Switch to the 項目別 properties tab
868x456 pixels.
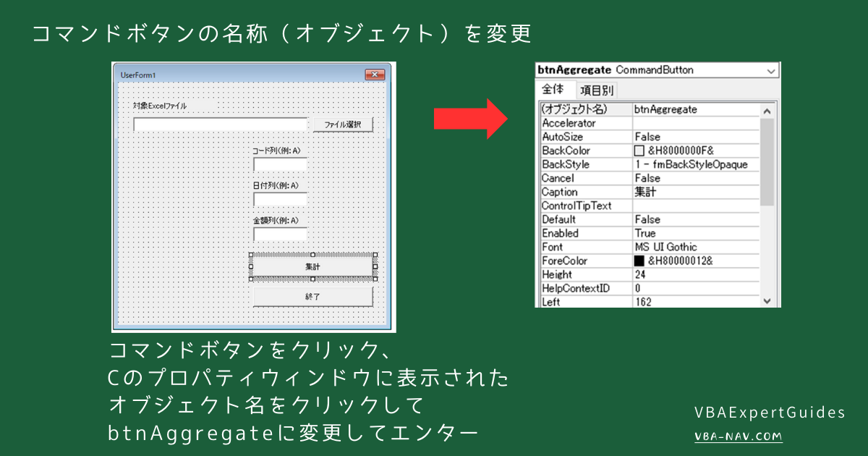596,90
